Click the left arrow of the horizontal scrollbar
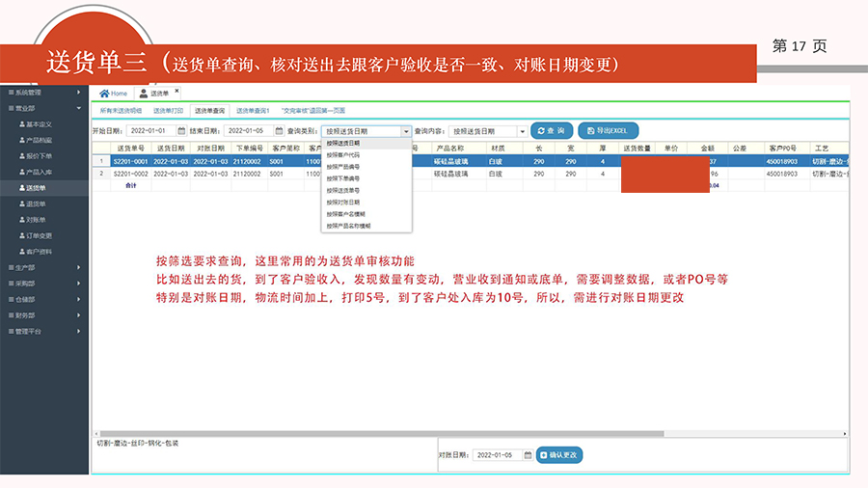868x488 pixels. coord(95,434)
